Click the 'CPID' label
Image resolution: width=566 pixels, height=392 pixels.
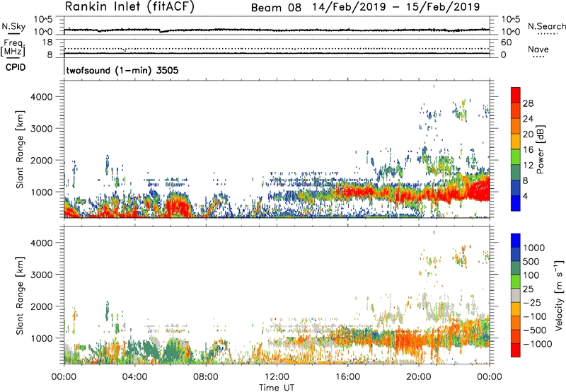(x=16, y=67)
